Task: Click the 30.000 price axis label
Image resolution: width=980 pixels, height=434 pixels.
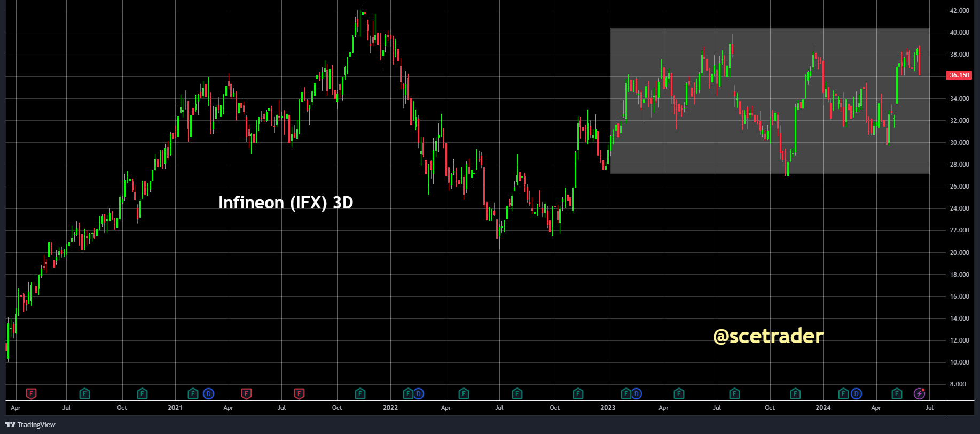Action: pyautogui.click(x=959, y=143)
